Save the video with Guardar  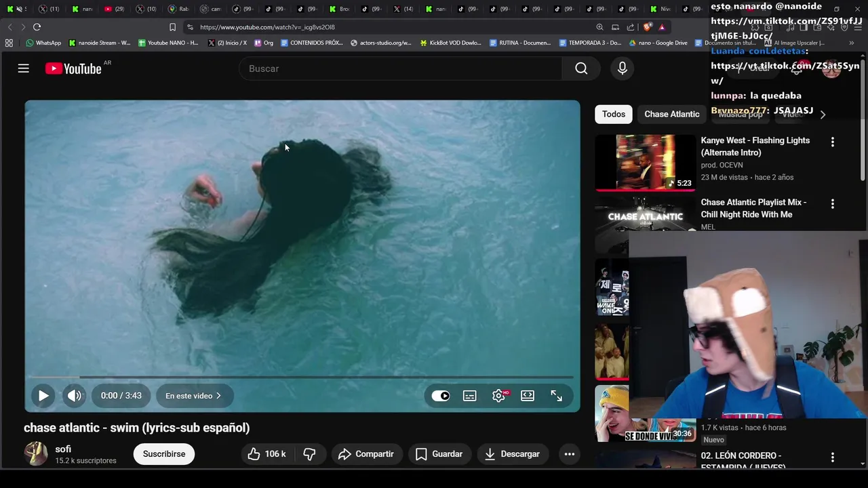(x=438, y=454)
